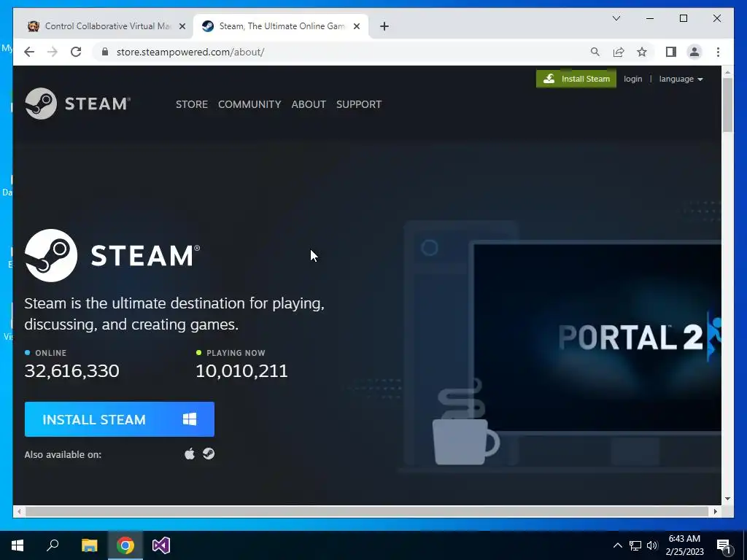Click the login link
The image size is (747, 560).
[632, 79]
